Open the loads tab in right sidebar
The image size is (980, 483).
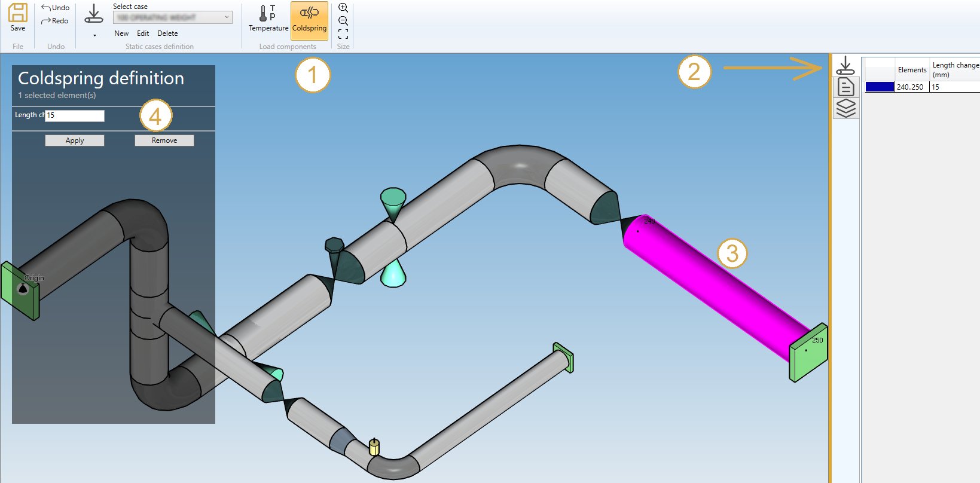click(x=845, y=66)
